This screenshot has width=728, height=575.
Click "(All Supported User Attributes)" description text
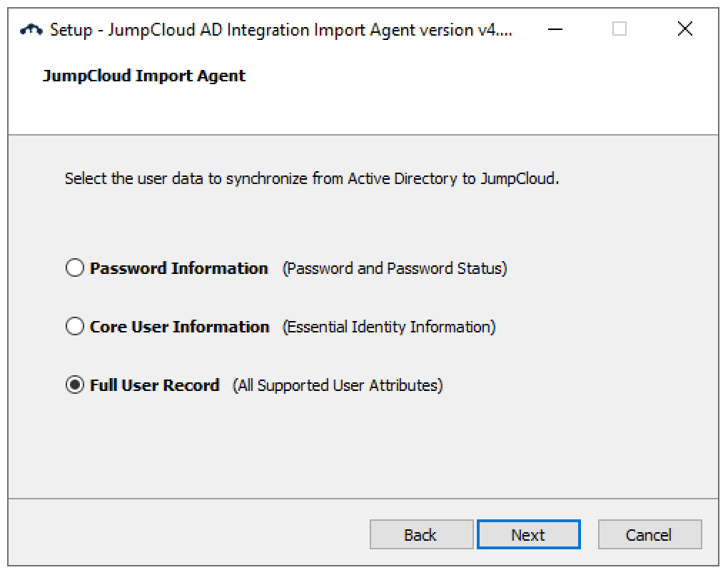point(338,385)
